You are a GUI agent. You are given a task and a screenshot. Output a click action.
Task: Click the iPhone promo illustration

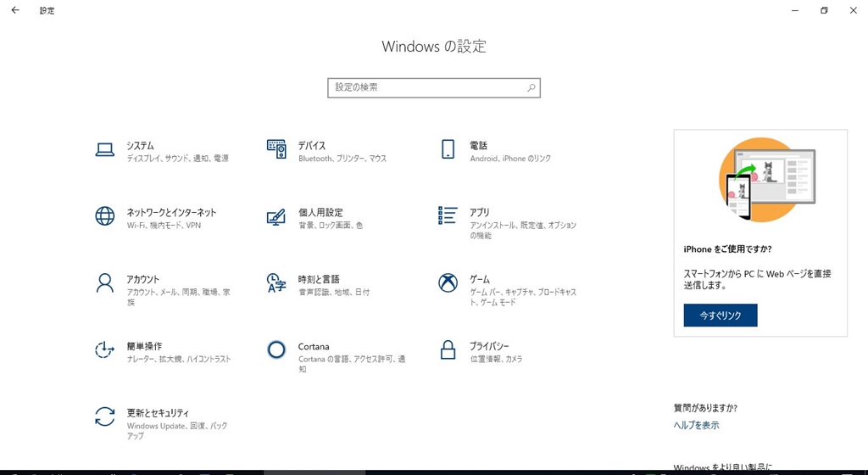point(766,179)
